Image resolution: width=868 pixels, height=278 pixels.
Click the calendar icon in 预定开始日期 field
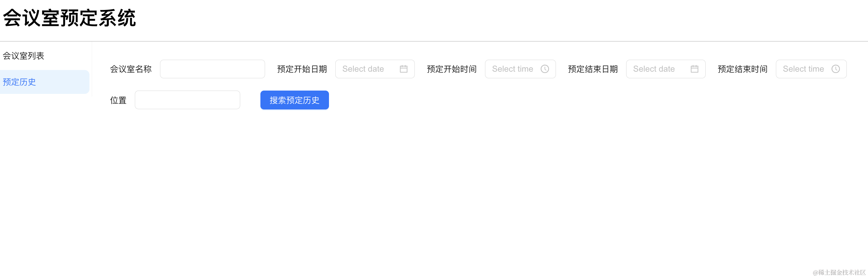pos(403,69)
